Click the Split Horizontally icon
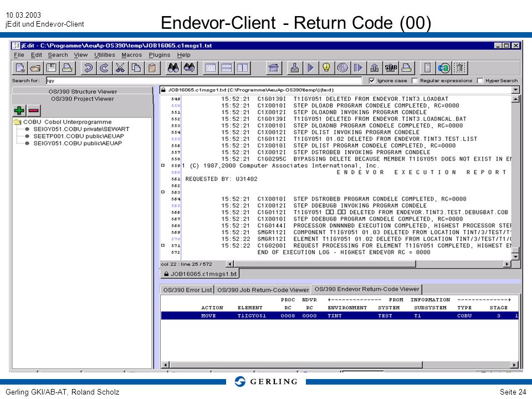532x399 pixels. [226, 68]
